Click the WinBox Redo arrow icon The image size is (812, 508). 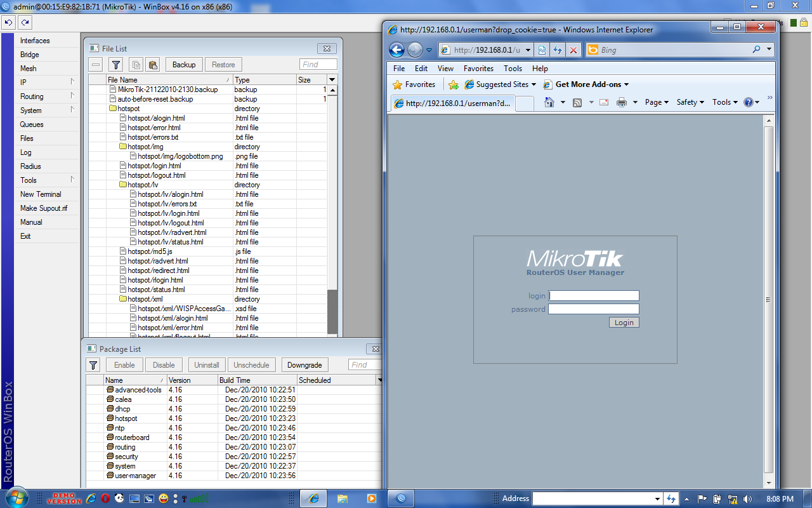pyautogui.click(x=24, y=22)
